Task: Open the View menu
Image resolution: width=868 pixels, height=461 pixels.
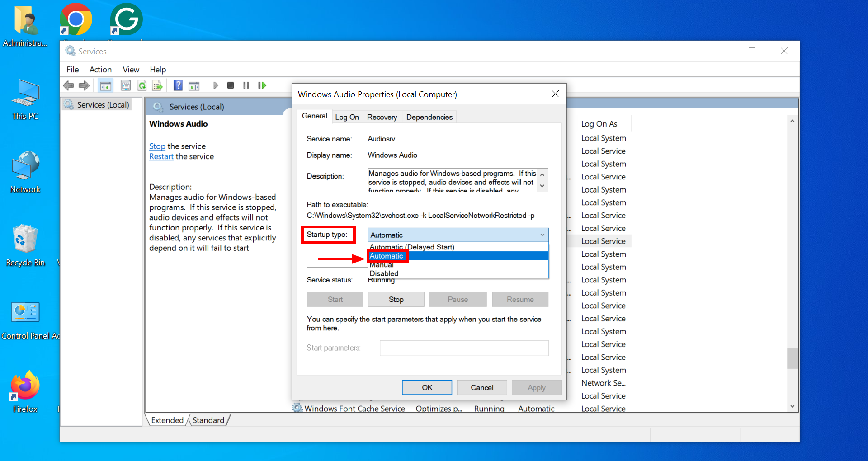Action: pyautogui.click(x=131, y=70)
